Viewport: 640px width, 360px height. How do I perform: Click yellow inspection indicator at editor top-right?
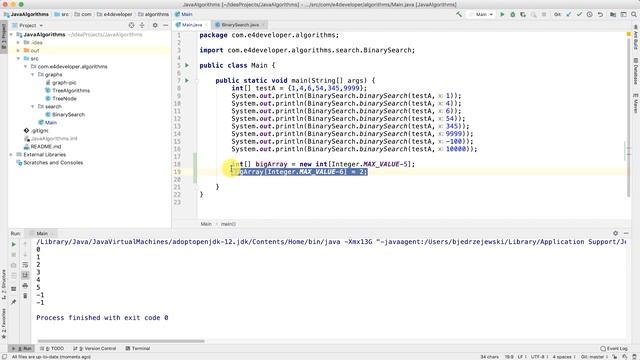coord(629,35)
